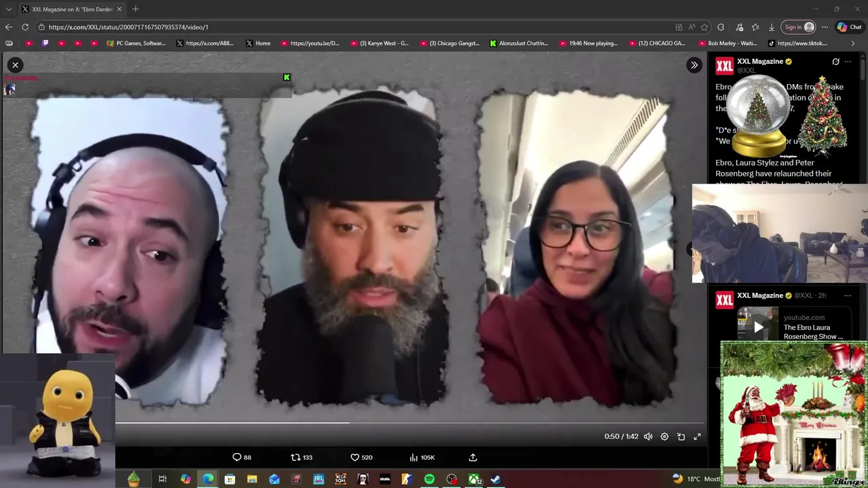This screenshot has width=868, height=488.
Task: Open The Ebro Laura Rosenberg Show link title
Action: (x=813, y=332)
